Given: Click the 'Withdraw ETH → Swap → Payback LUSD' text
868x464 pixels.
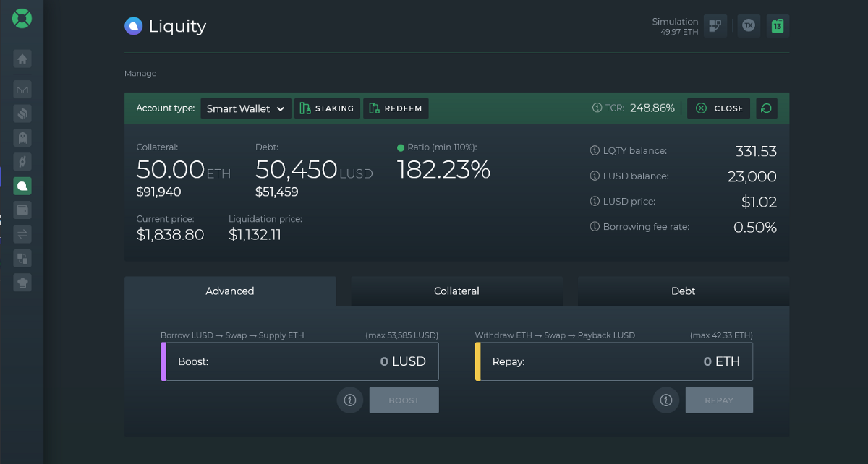Looking at the screenshot, I should 555,335.
